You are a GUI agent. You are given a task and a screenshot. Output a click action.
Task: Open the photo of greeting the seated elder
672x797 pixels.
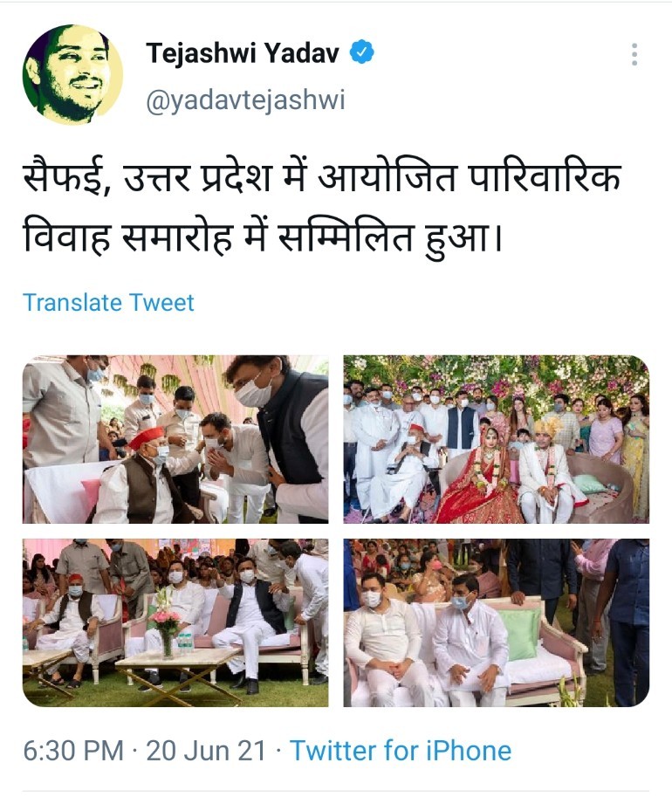click(x=175, y=439)
